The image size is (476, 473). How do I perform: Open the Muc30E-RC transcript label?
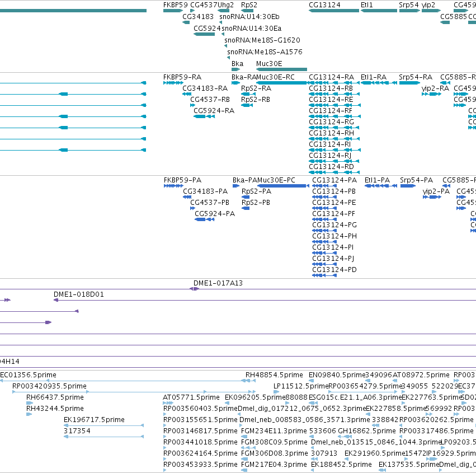pyautogui.click(x=275, y=77)
